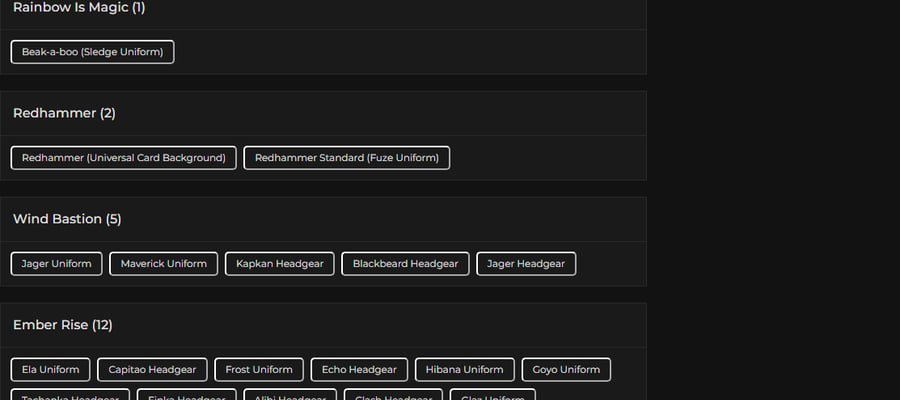This screenshot has height=400, width=900.
Task: Select the Beak-a-boo (Sledge Uniform) tag
Action: point(92,52)
